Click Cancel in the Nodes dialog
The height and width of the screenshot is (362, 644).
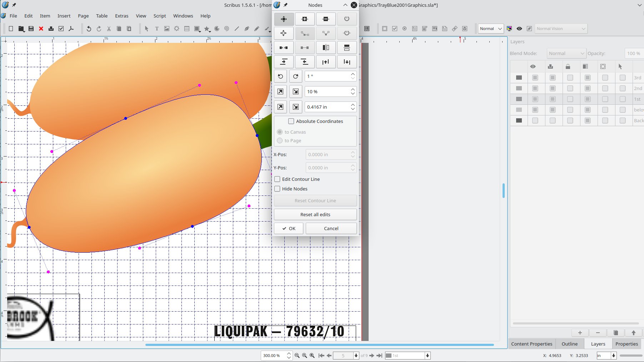331,228
